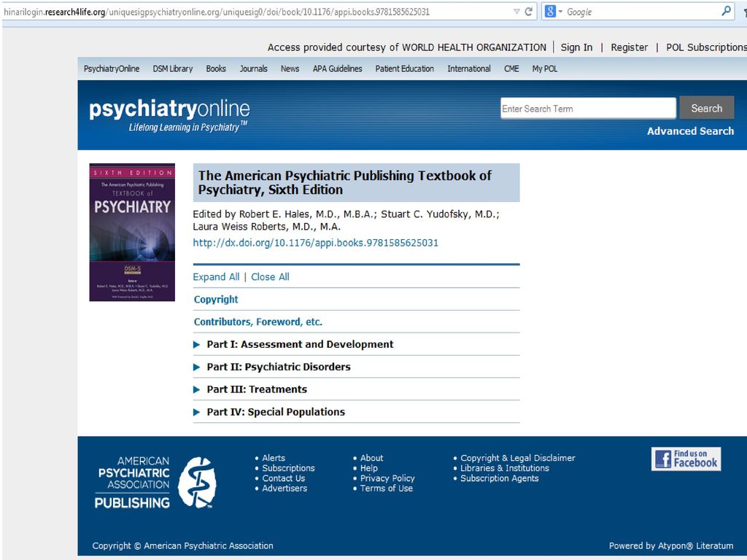Image resolution: width=747 pixels, height=560 pixels.
Task: Open Terms of Use footer link
Action: [x=387, y=488]
